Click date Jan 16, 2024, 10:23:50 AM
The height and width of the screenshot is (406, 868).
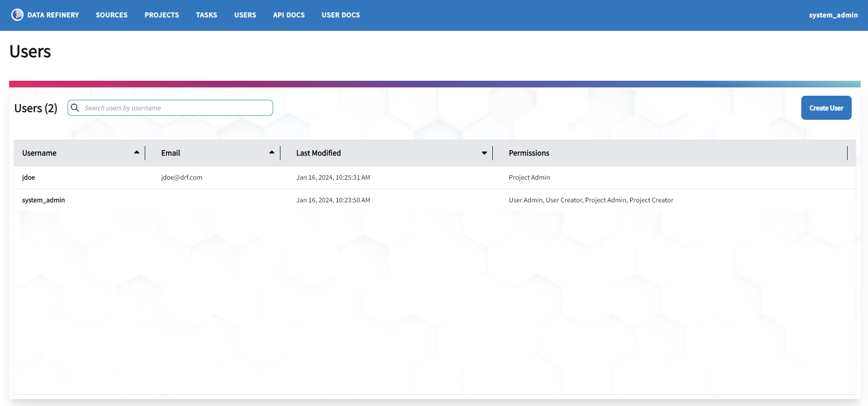tap(333, 200)
